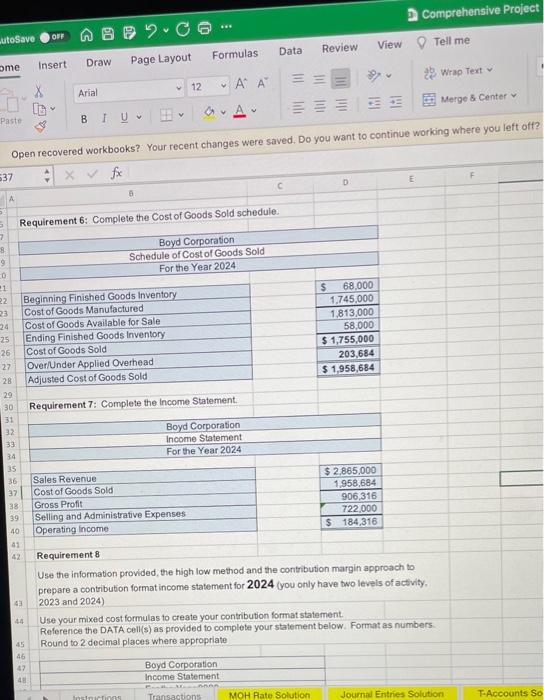Open the Copy options dropdown arrow
The image size is (544, 700).
(x=53, y=108)
